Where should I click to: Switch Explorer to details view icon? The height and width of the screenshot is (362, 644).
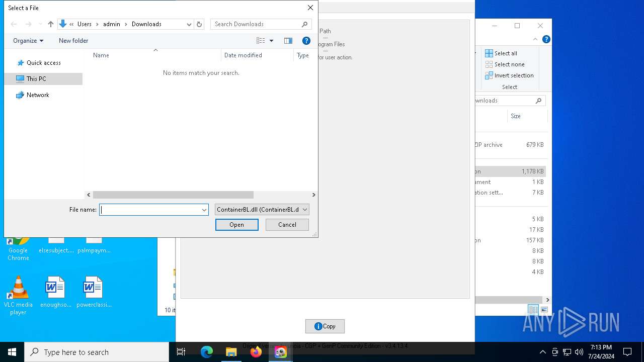(x=533, y=310)
